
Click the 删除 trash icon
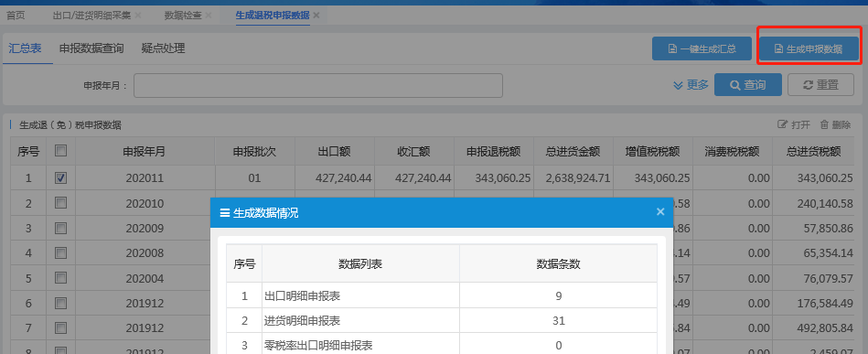(x=824, y=124)
